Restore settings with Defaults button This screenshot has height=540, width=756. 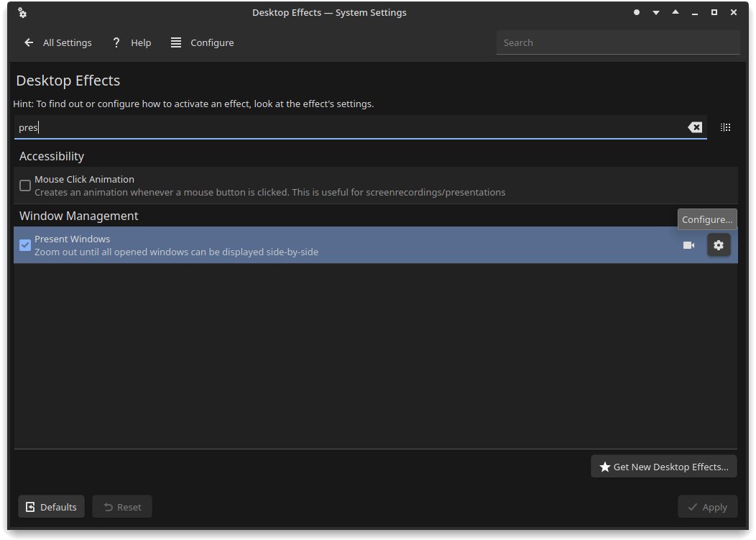click(51, 507)
